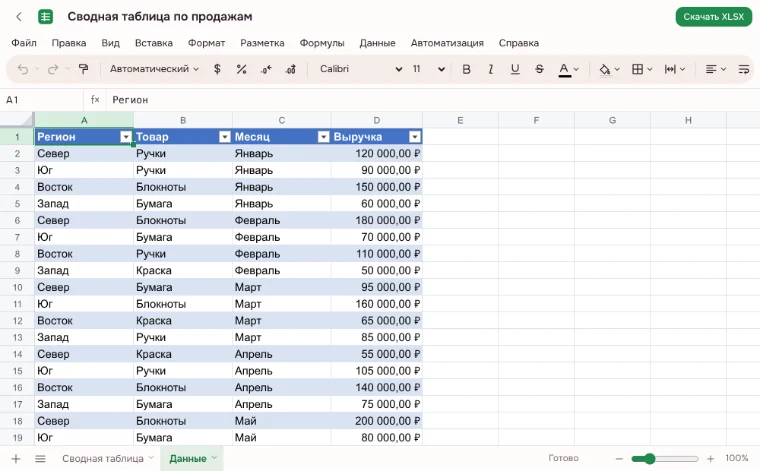This screenshot has width=760, height=471.
Task: Click the decrease decimal places icon
Action: point(266,69)
